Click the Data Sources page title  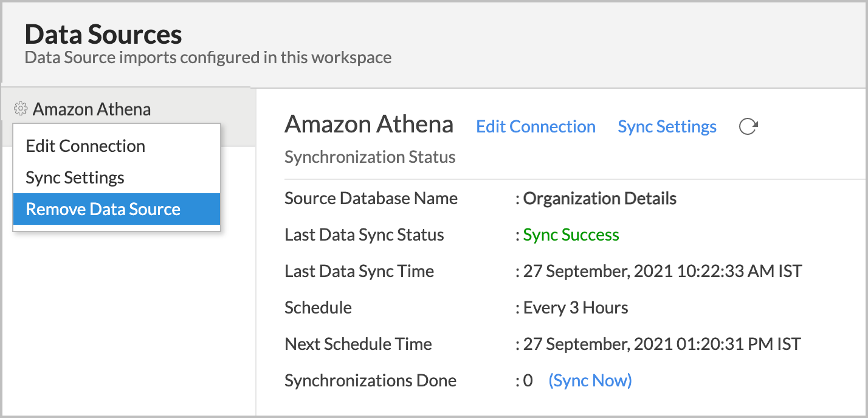(103, 35)
